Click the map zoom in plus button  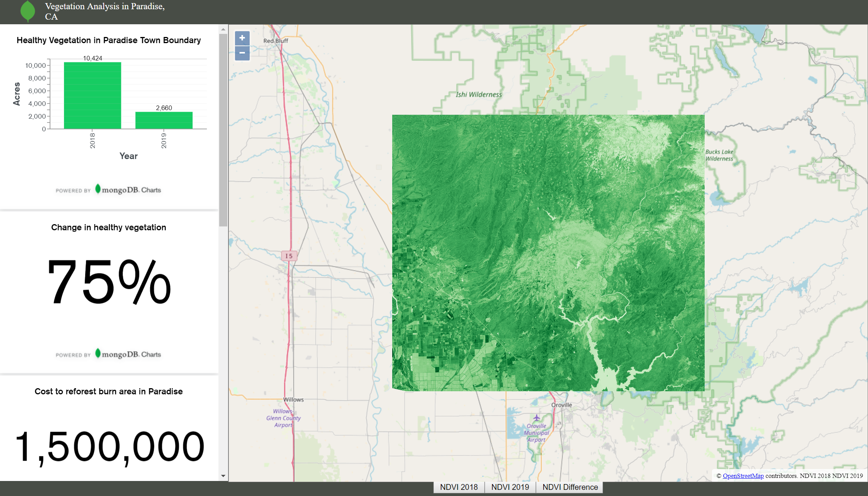coord(242,38)
